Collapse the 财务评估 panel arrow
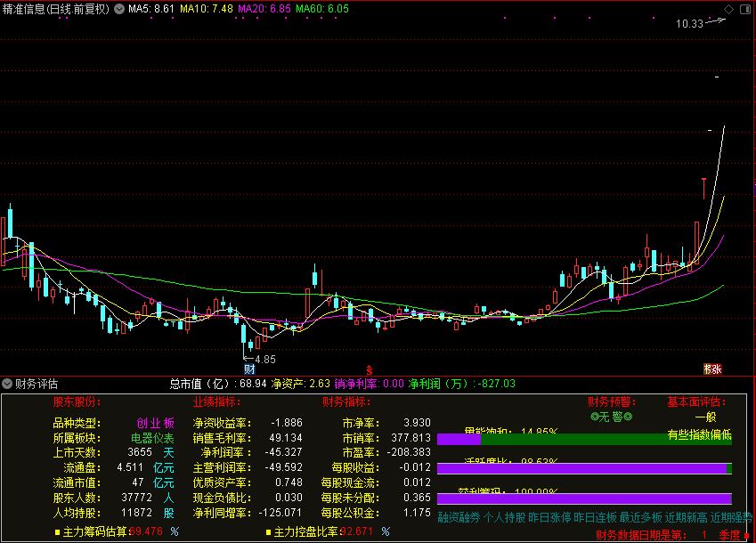The height and width of the screenshot is (543, 756). coord(8,385)
